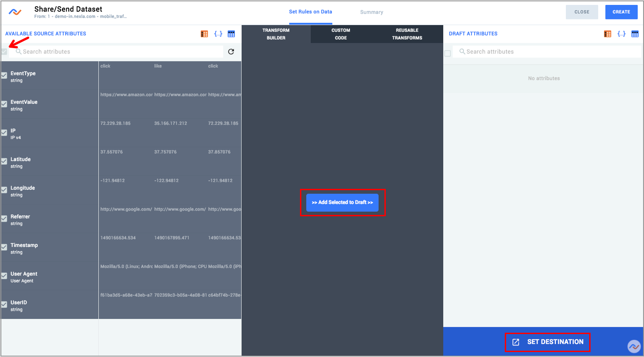Uncheck the User Agent attribute
The image size is (644, 357).
click(x=4, y=276)
